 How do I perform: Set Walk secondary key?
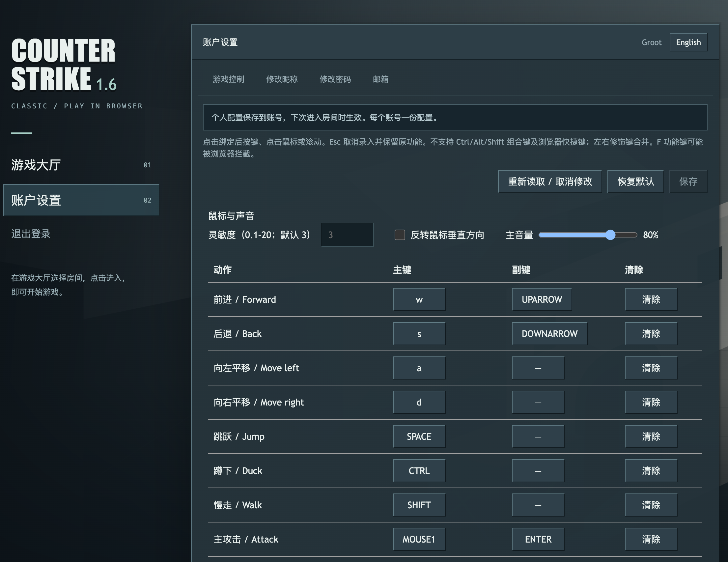pyautogui.click(x=538, y=505)
